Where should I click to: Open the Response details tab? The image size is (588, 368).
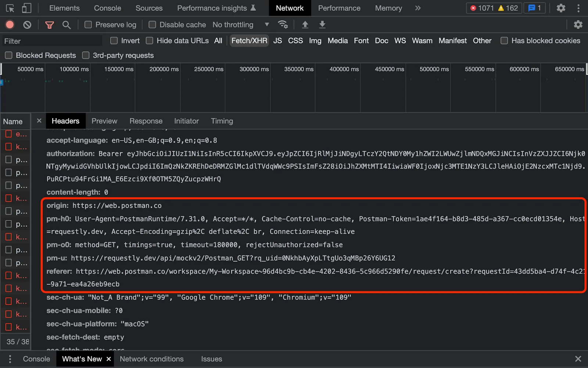(x=146, y=121)
